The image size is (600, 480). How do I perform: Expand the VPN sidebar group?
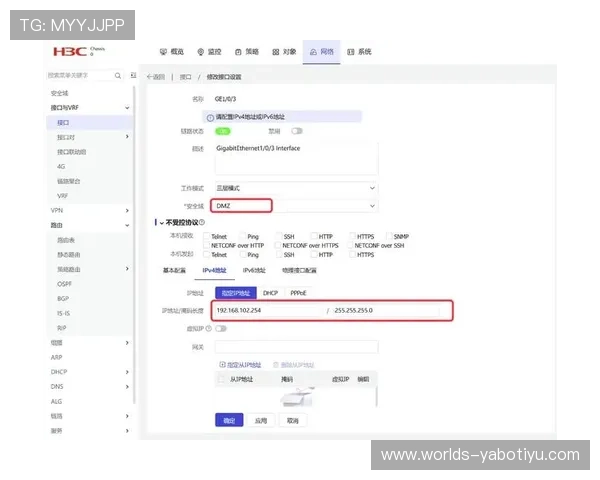click(127, 211)
